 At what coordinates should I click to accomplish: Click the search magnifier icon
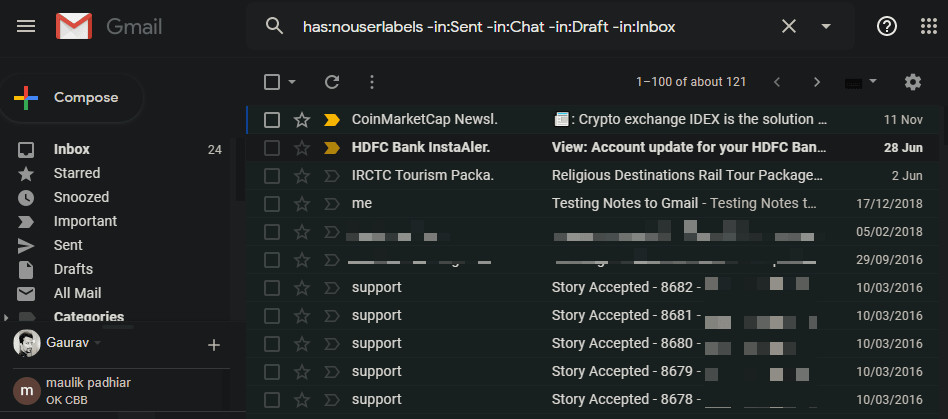(274, 26)
